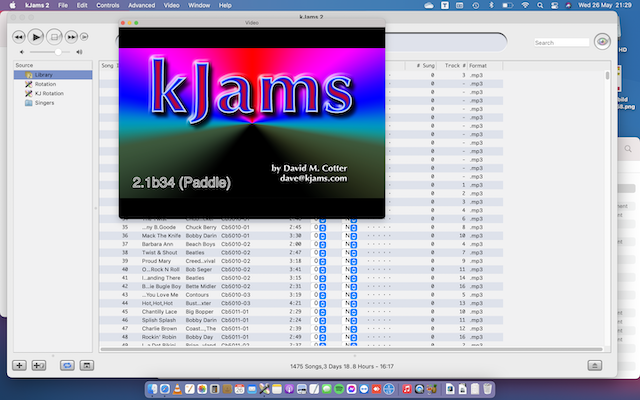This screenshot has width=640, height=400.
Task: Select Rotation in the Source list
Action: (x=45, y=84)
